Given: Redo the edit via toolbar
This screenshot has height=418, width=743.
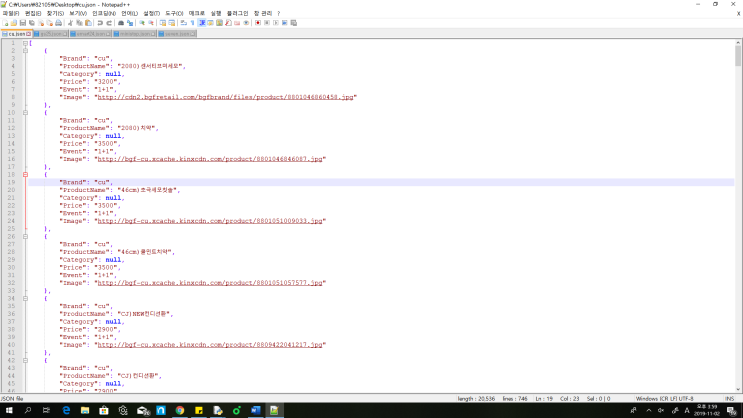Looking at the screenshot, I should click(109, 23).
